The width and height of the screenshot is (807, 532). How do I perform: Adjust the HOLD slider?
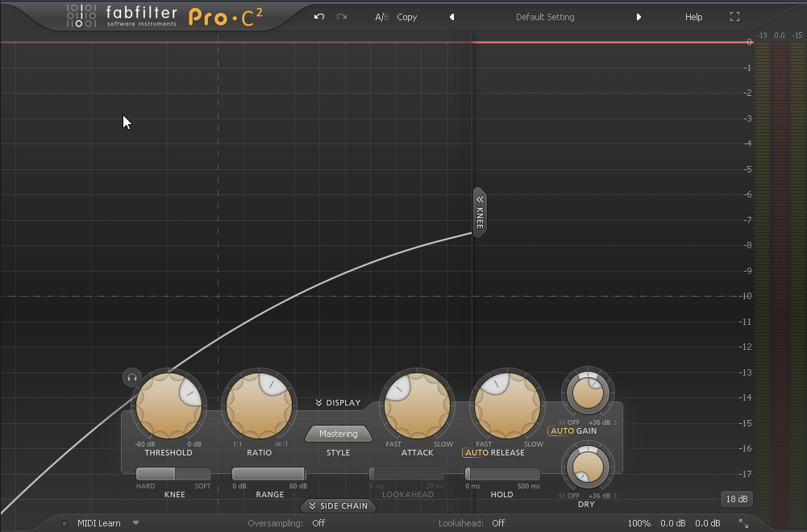coord(502,473)
